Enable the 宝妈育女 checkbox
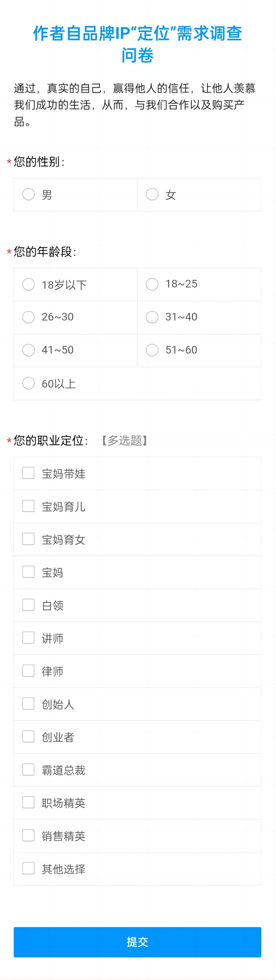Screen dimensions: 275x980 [x=29, y=539]
